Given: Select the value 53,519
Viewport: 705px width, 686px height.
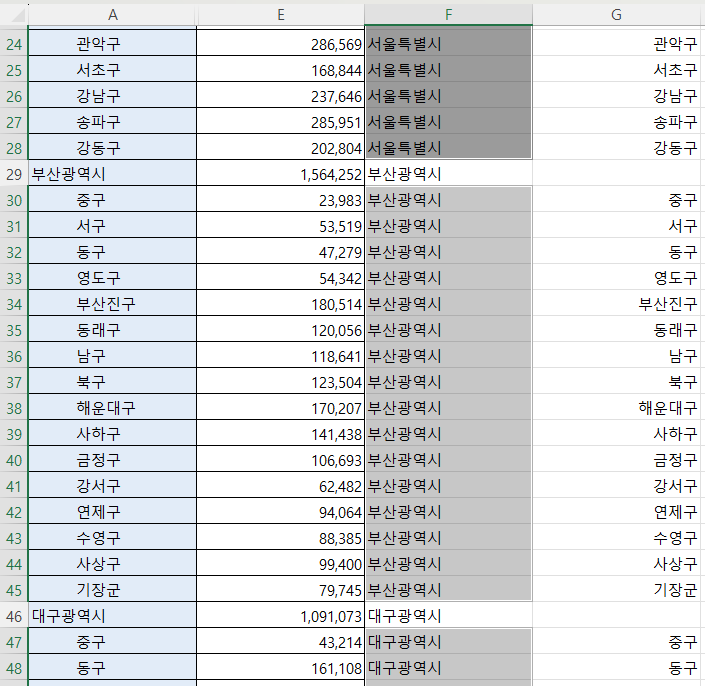Looking at the screenshot, I should (340, 227).
